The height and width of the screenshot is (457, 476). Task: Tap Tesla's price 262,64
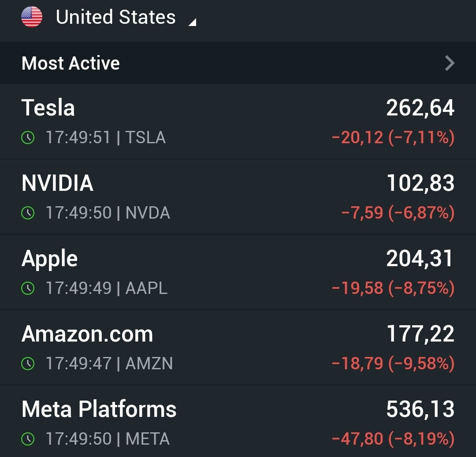tap(420, 108)
